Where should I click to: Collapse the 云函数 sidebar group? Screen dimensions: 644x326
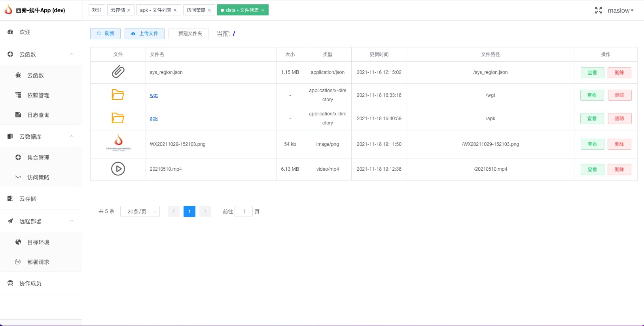[x=72, y=54]
